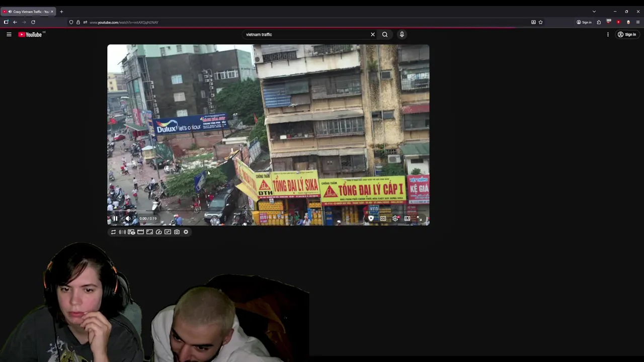The height and width of the screenshot is (362, 644).
Task: Click the screen with eye extension icon
Action: 131,232
